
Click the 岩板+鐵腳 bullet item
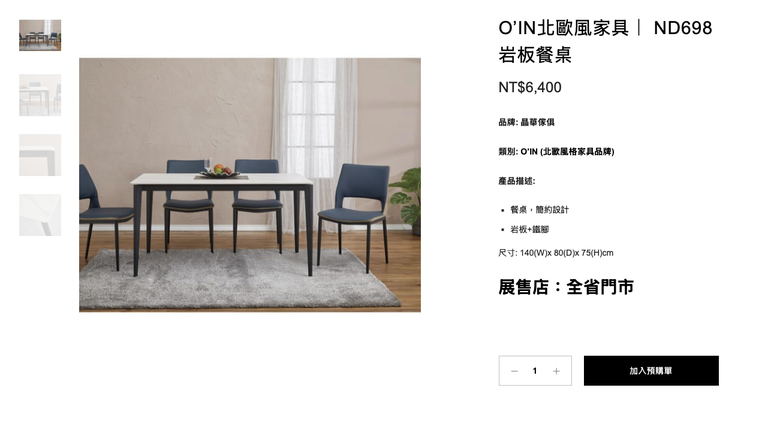coord(530,229)
